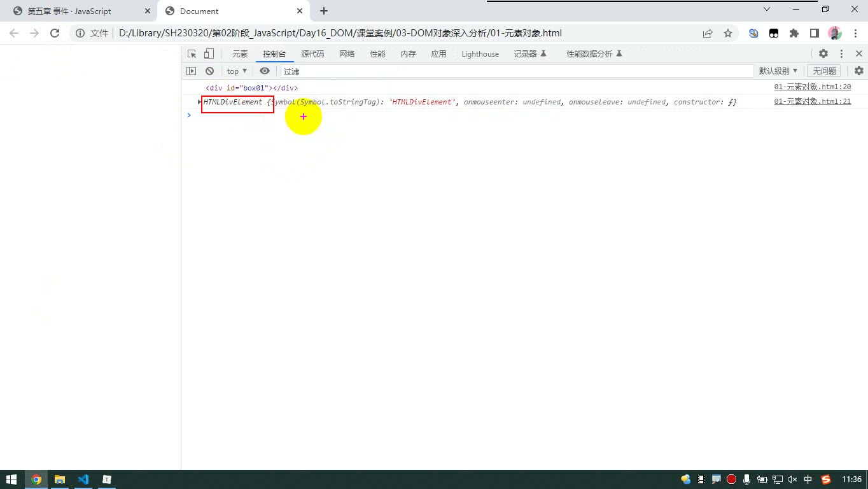Open the 性能数据分析 tab
Viewport: 868px width, 489px height.
594,54
